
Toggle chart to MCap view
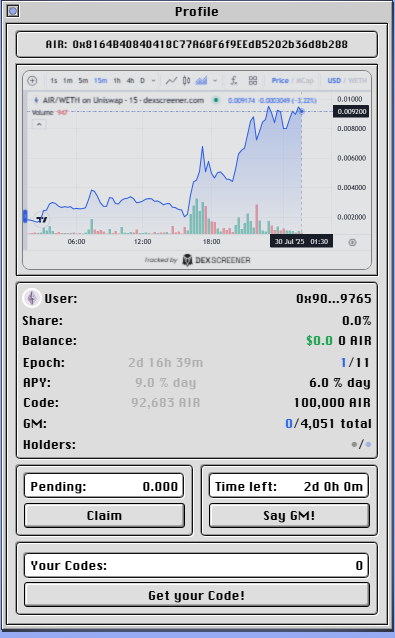305,81
